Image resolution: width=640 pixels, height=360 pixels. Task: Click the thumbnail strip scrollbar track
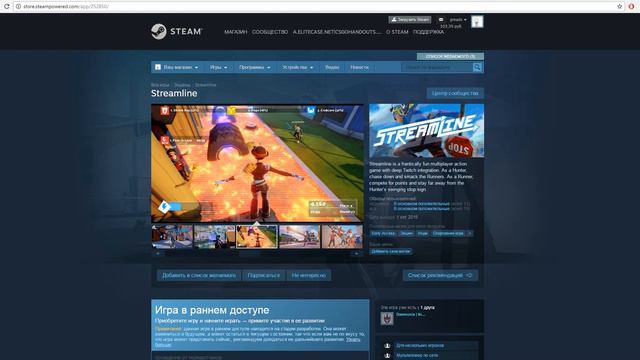(257, 253)
